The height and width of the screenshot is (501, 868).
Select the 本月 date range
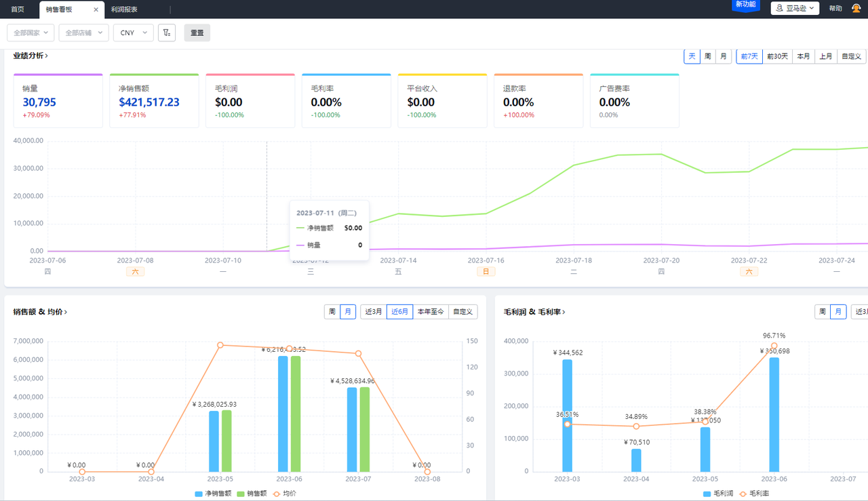coord(803,56)
